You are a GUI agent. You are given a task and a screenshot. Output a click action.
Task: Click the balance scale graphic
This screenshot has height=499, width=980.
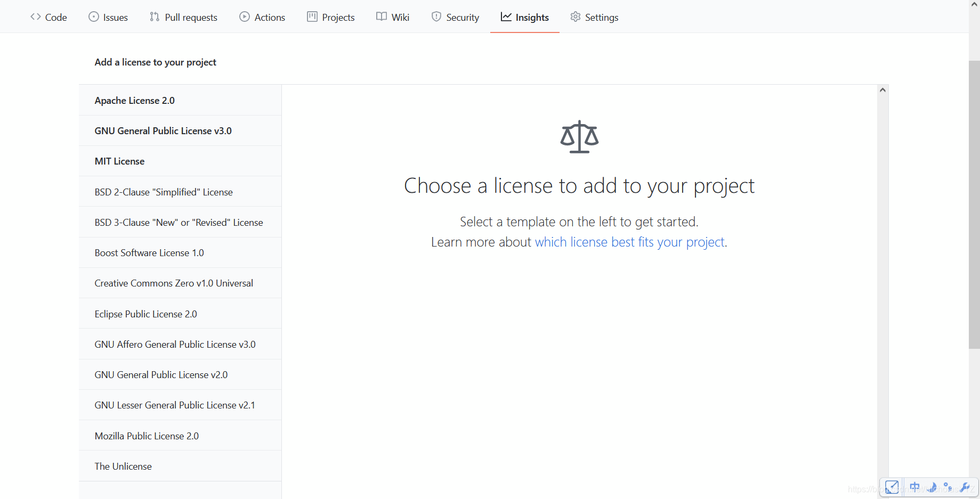click(579, 137)
